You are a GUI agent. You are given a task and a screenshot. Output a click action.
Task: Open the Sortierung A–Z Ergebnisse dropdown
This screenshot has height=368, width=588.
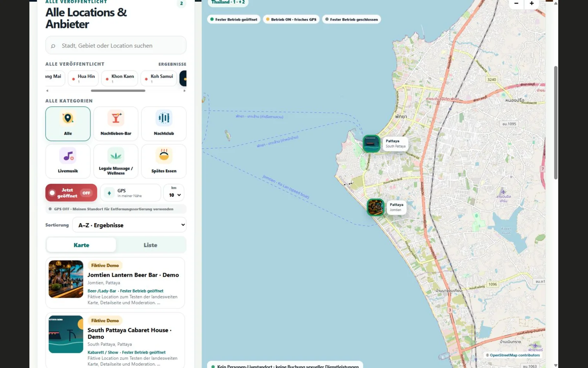click(x=129, y=225)
